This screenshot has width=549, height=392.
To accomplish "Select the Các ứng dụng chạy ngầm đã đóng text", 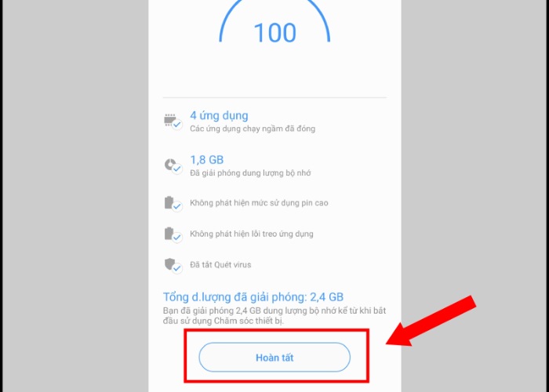I will point(253,129).
